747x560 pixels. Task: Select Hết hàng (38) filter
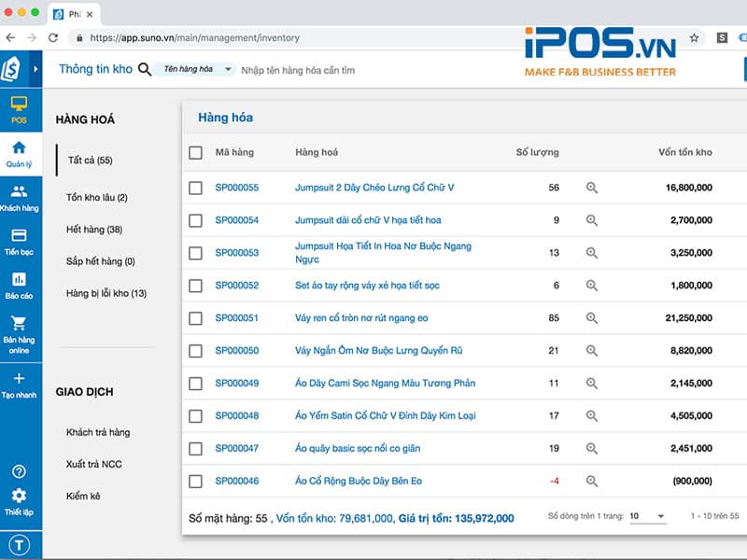pyautogui.click(x=93, y=230)
